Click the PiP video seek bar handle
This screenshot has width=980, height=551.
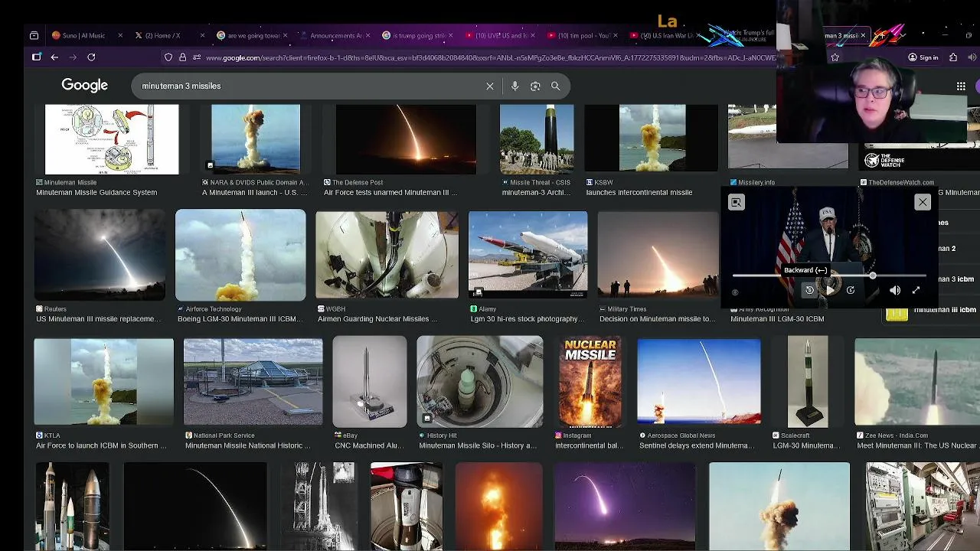coord(872,275)
